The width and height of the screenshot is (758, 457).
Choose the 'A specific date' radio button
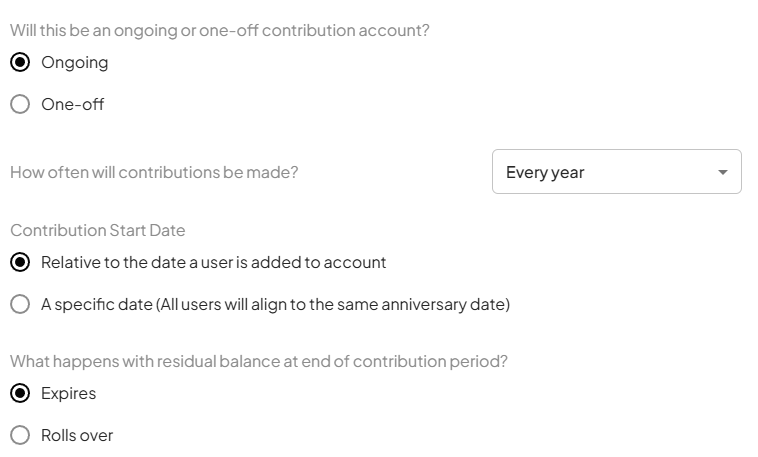[x=20, y=304]
